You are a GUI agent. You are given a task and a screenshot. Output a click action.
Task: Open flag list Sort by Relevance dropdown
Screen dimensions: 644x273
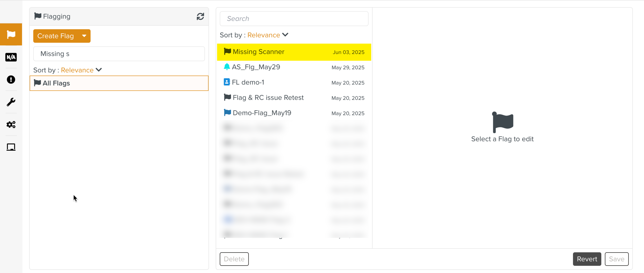click(x=268, y=35)
